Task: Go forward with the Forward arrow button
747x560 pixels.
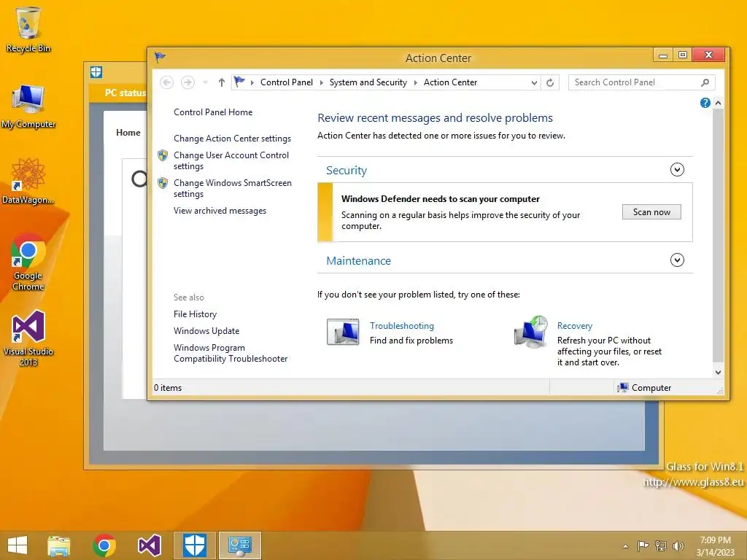Action: [x=187, y=82]
